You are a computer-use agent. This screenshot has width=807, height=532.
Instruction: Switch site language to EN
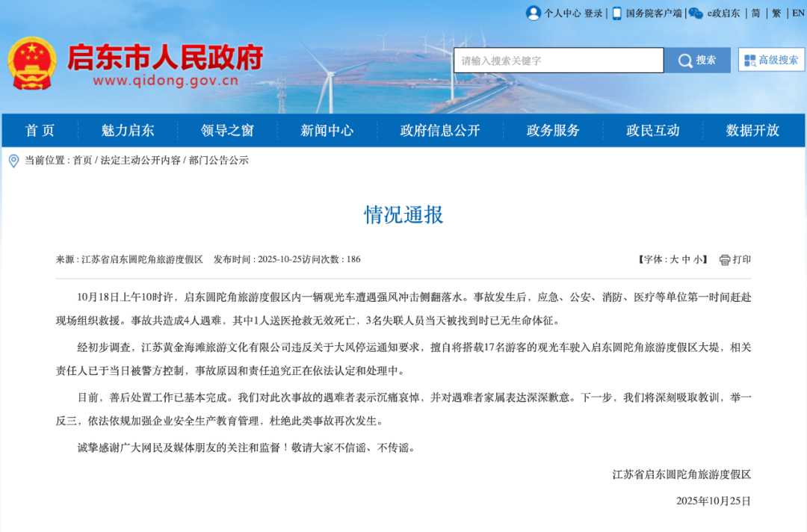click(x=798, y=13)
